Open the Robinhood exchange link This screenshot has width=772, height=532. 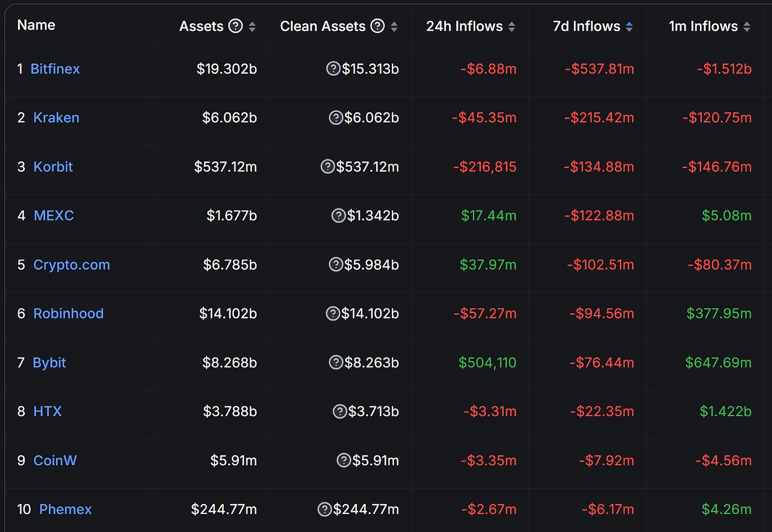click(68, 313)
